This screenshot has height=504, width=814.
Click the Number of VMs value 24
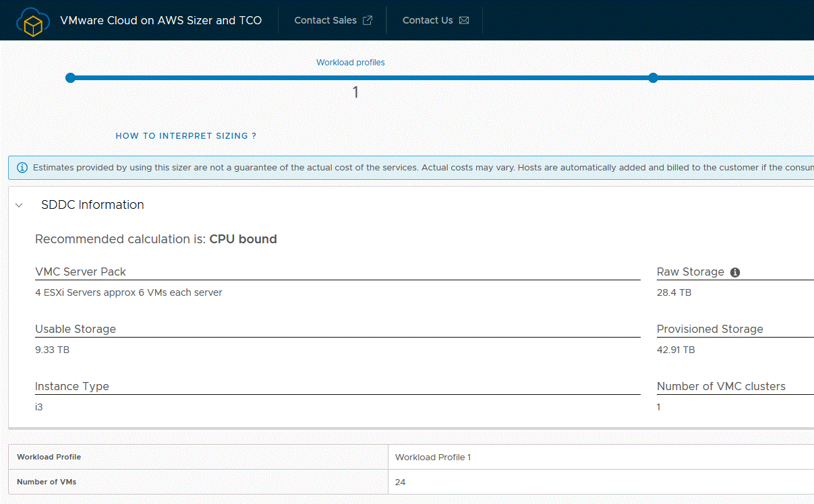click(400, 482)
